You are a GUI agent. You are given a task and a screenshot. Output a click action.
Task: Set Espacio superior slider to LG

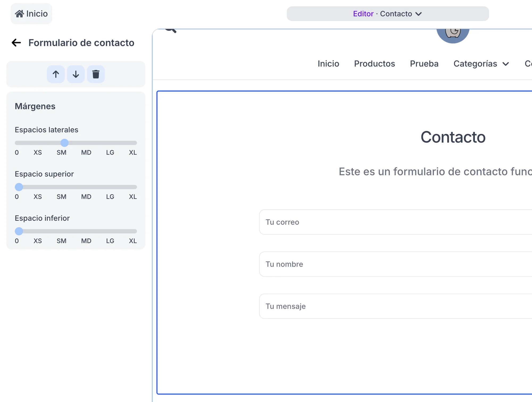(x=110, y=187)
